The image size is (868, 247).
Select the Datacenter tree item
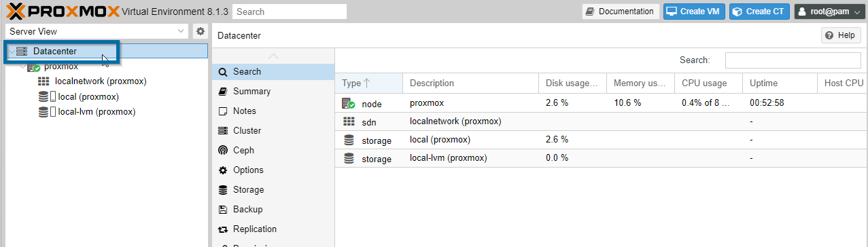click(x=107, y=51)
